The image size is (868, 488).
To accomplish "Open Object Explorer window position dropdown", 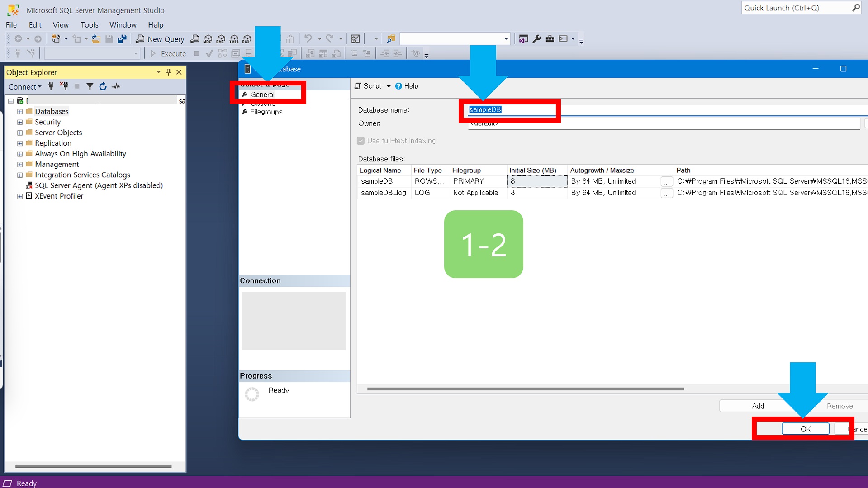I will coord(158,72).
